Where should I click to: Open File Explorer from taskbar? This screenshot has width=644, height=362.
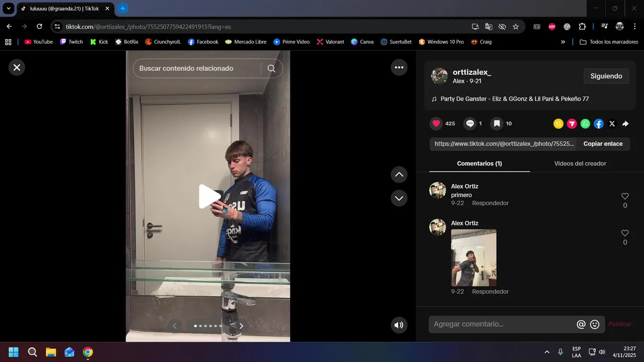51,352
